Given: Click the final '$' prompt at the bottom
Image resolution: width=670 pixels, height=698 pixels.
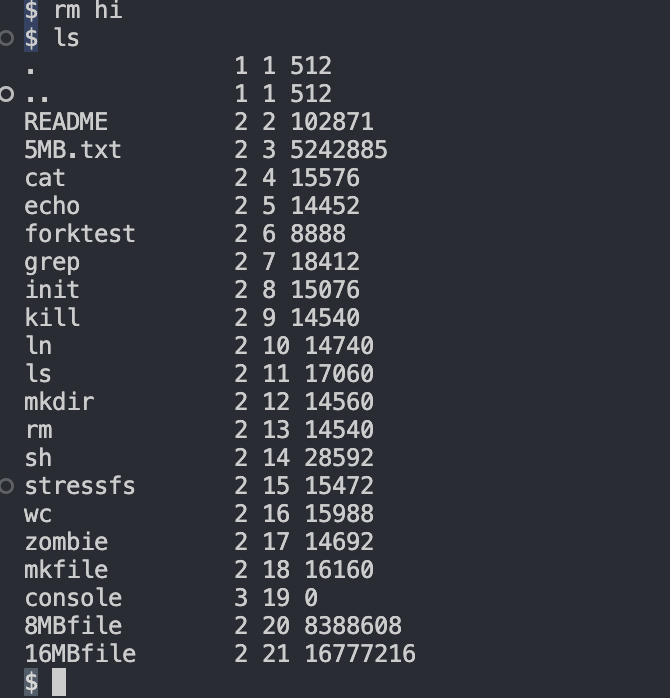Looking at the screenshot, I should click(x=31, y=682).
